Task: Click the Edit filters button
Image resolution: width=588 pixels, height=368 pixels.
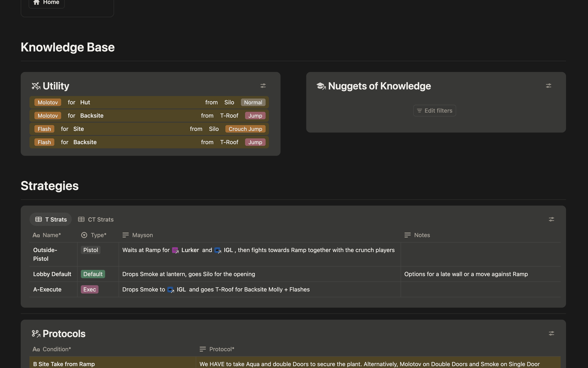Action: (x=435, y=111)
